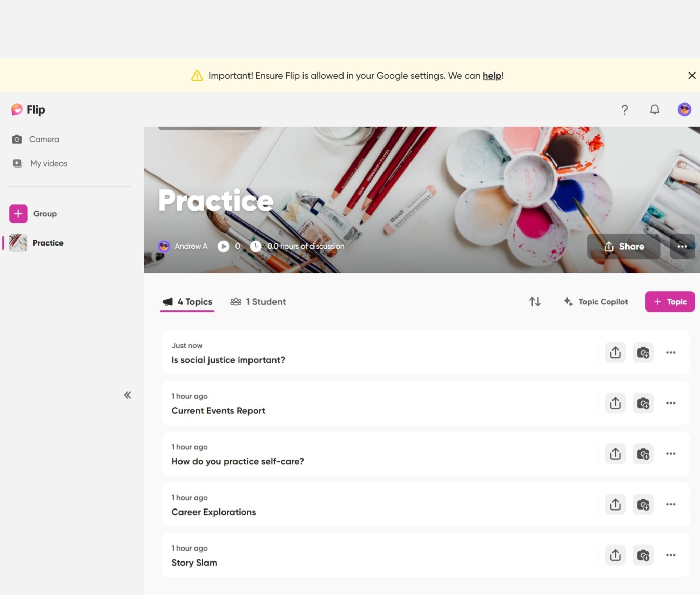
Task: Dismiss the Google settings warning banner
Action: tap(692, 76)
